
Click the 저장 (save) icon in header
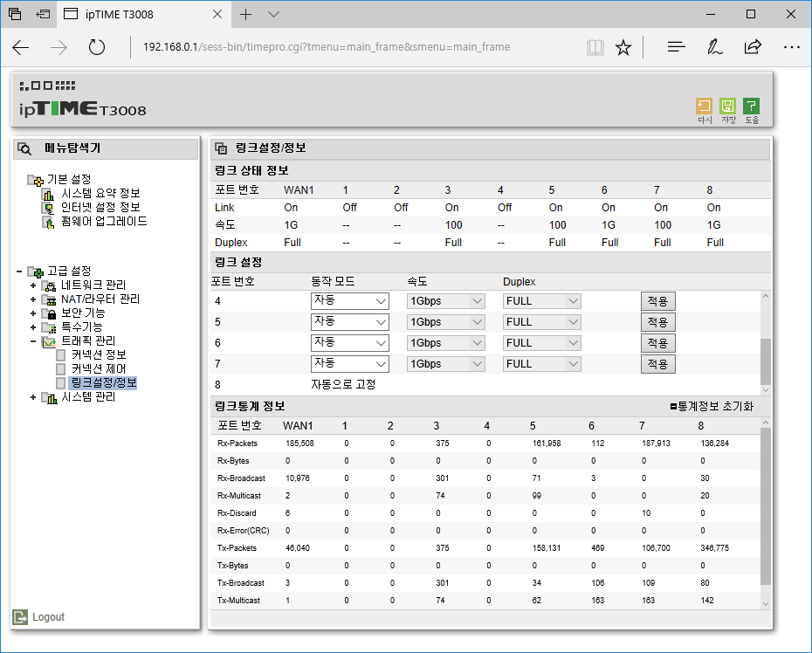click(x=727, y=107)
